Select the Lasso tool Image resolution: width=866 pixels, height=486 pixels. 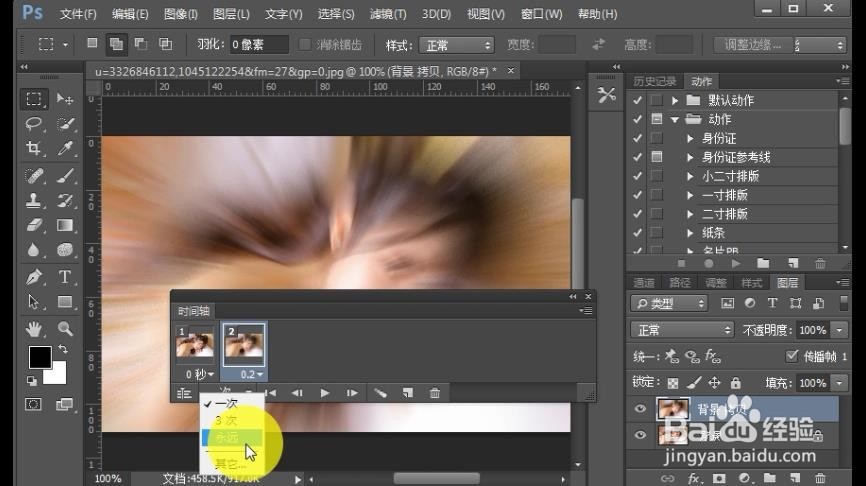[34, 123]
